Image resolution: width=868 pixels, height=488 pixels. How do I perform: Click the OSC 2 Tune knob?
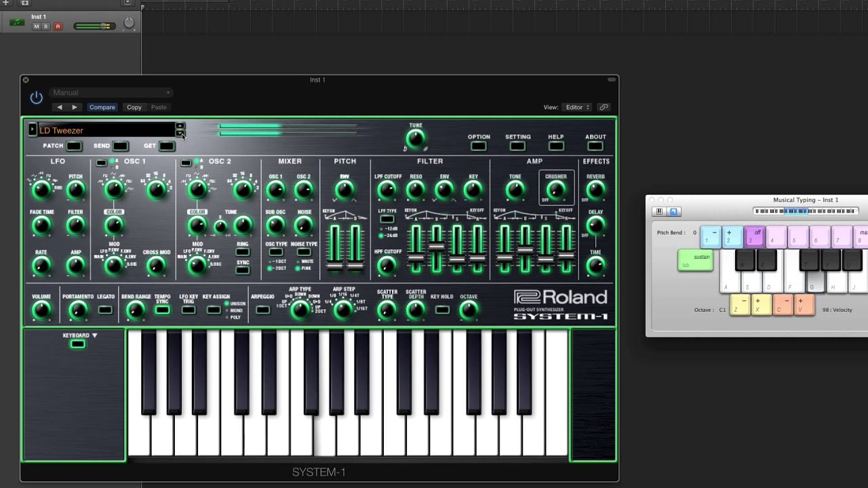coord(243,226)
